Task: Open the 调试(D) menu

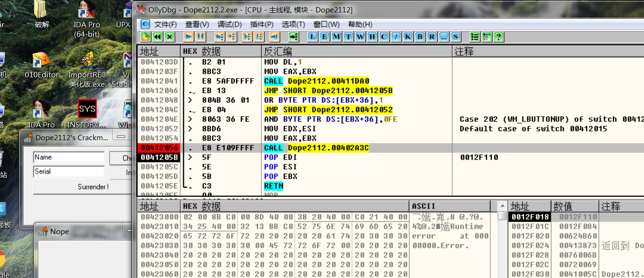Action: 229,24
